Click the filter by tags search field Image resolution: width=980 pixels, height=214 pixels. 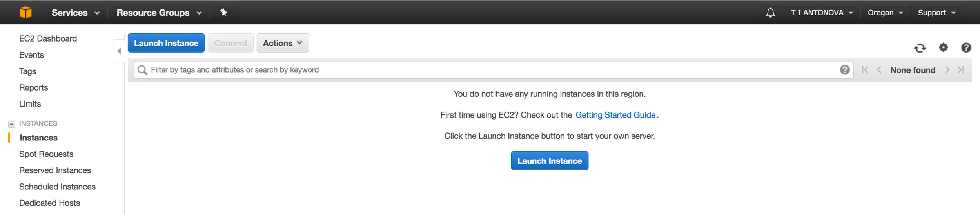coord(494,70)
